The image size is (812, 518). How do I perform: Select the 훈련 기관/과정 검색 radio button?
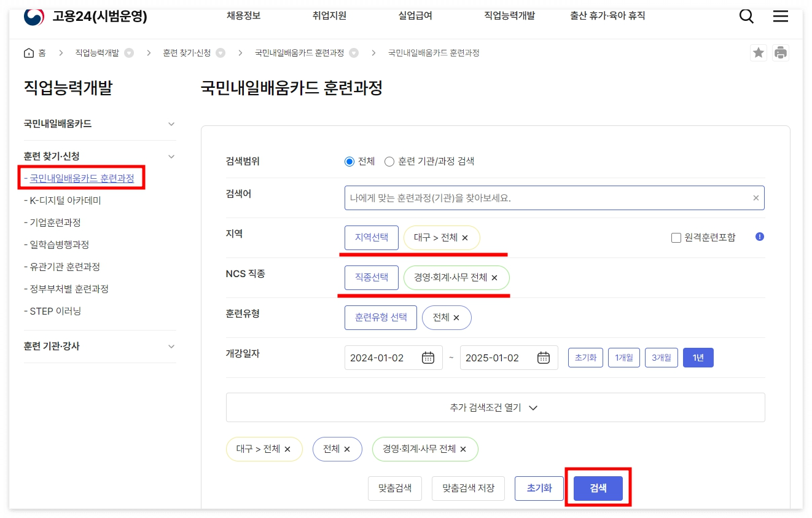[x=389, y=162]
